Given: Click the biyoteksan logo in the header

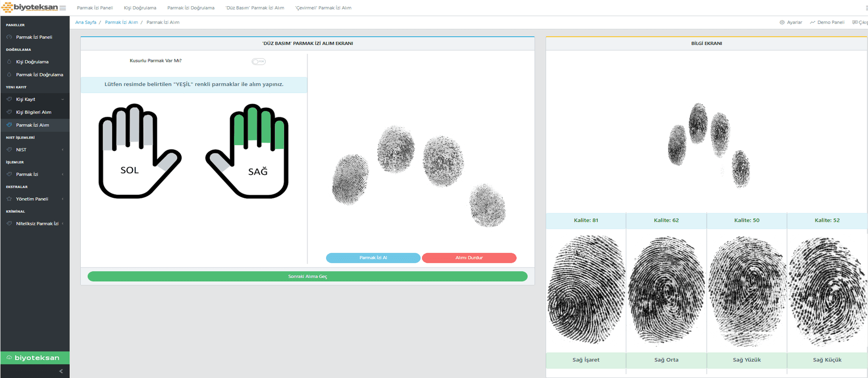Looking at the screenshot, I should tap(29, 7).
